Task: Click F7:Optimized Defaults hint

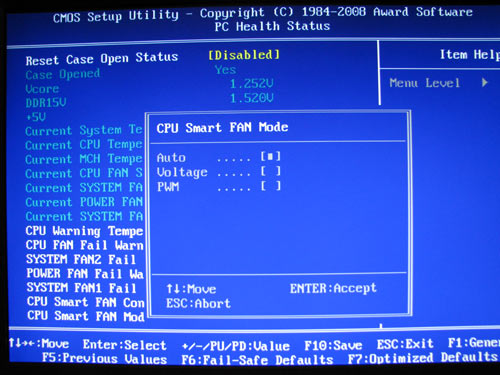Action: (x=423, y=358)
